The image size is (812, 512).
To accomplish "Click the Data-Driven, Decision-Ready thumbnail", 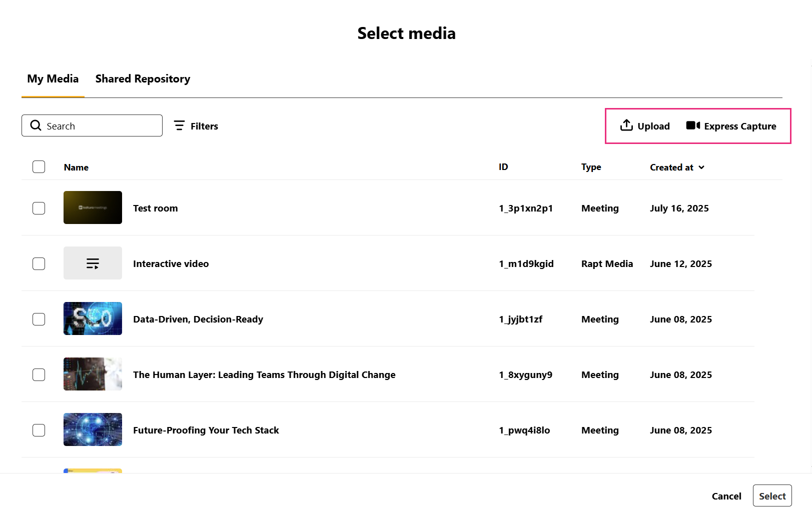I will [93, 318].
